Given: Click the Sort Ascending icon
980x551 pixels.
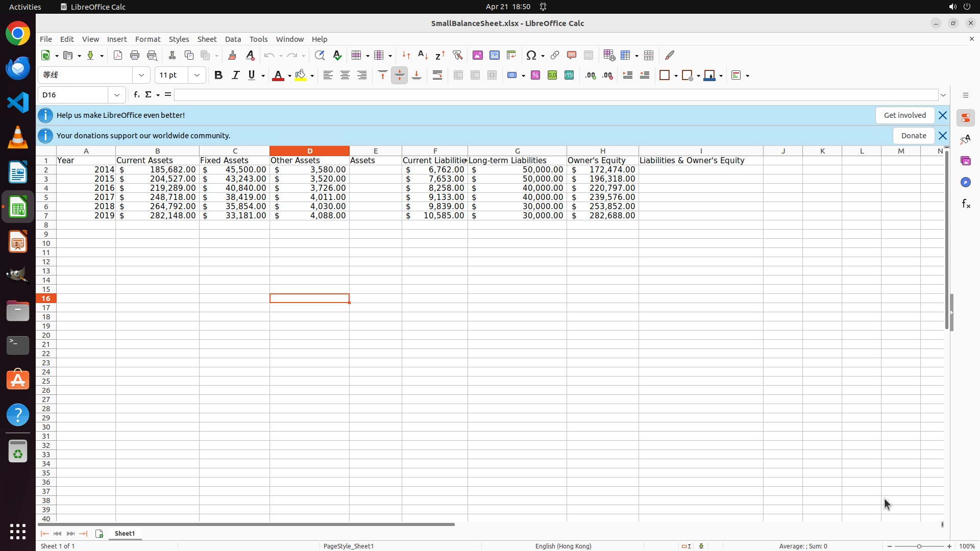Looking at the screenshot, I should coord(423,55).
